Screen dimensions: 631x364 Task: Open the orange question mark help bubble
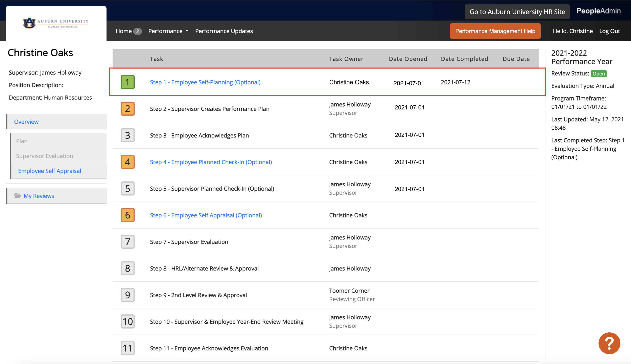point(609,343)
